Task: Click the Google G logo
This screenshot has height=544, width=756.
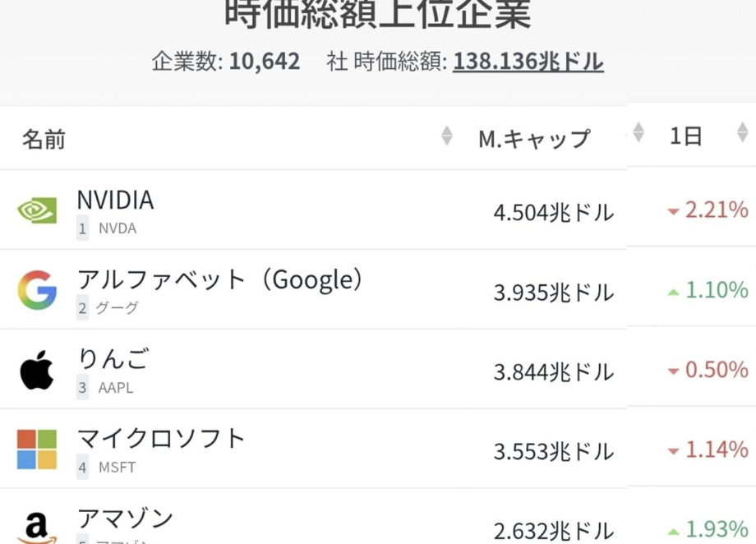Action: click(x=37, y=290)
